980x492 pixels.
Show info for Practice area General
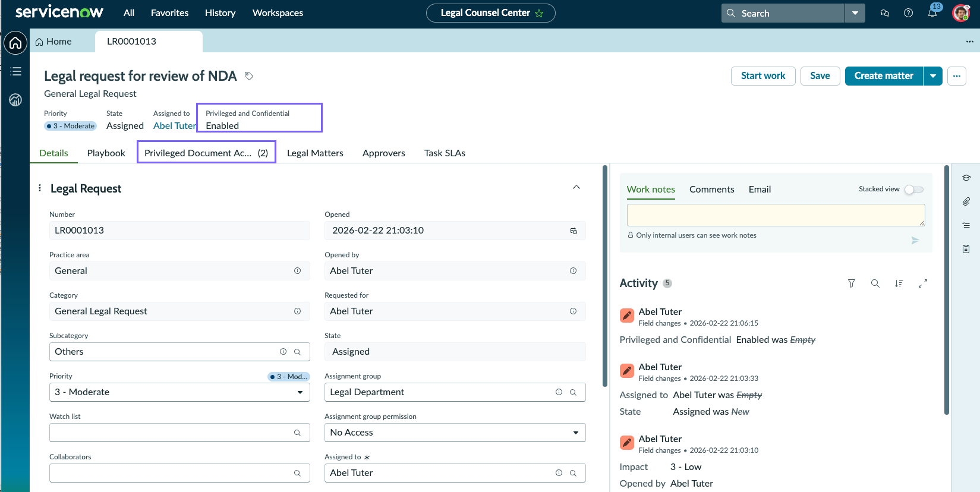pyautogui.click(x=297, y=271)
